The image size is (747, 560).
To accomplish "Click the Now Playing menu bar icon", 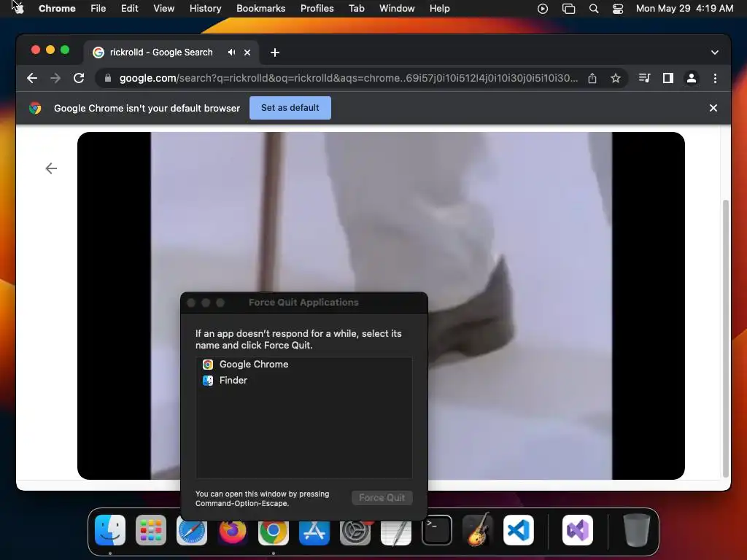I will point(542,9).
